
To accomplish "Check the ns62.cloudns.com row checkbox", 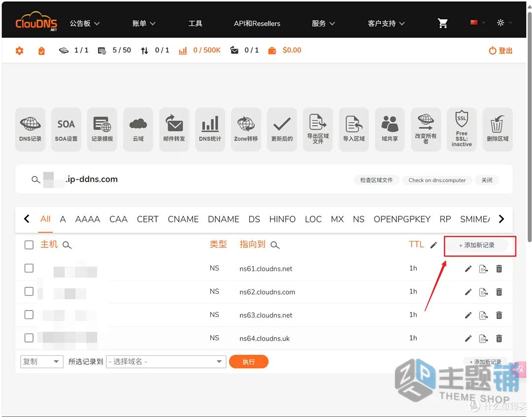I will pyautogui.click(x=29, y=291).
